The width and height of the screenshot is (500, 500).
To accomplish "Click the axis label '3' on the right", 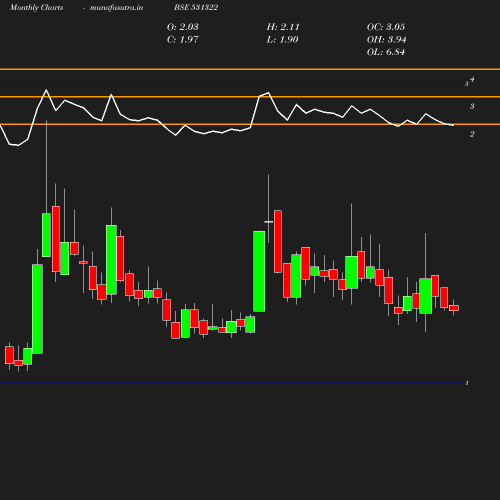I will click(472, 106).
